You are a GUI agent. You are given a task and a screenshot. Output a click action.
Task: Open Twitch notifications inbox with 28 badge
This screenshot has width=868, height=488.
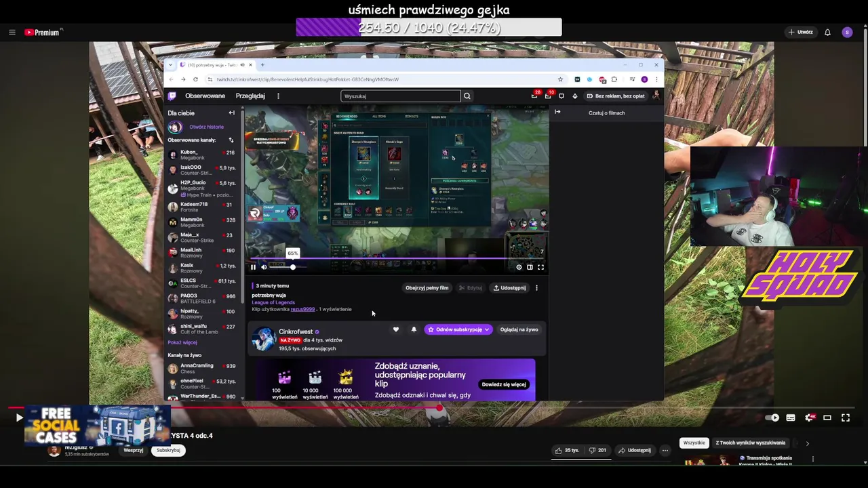(x=535, y=96)
